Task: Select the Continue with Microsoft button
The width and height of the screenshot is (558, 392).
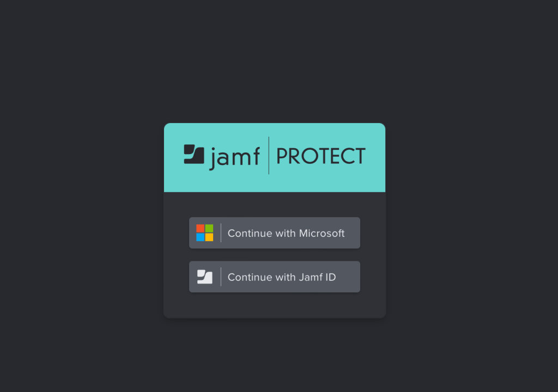Action: [275, 233]
